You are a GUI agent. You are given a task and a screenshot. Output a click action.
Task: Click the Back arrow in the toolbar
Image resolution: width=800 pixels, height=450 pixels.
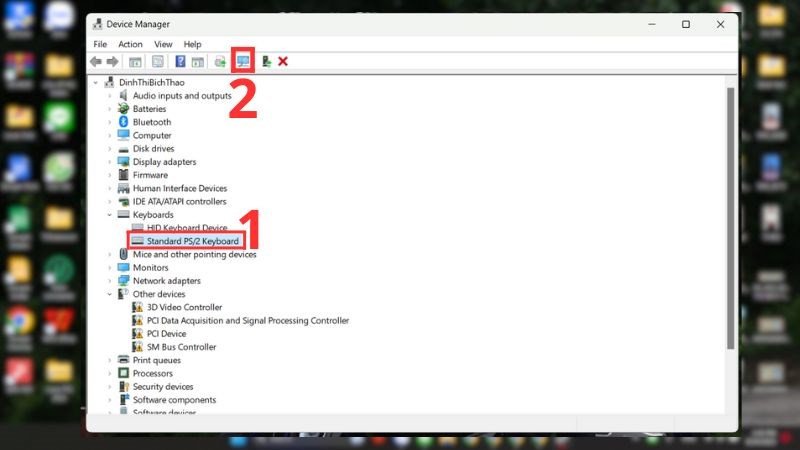pyautogui.click(x=96, y=62)
